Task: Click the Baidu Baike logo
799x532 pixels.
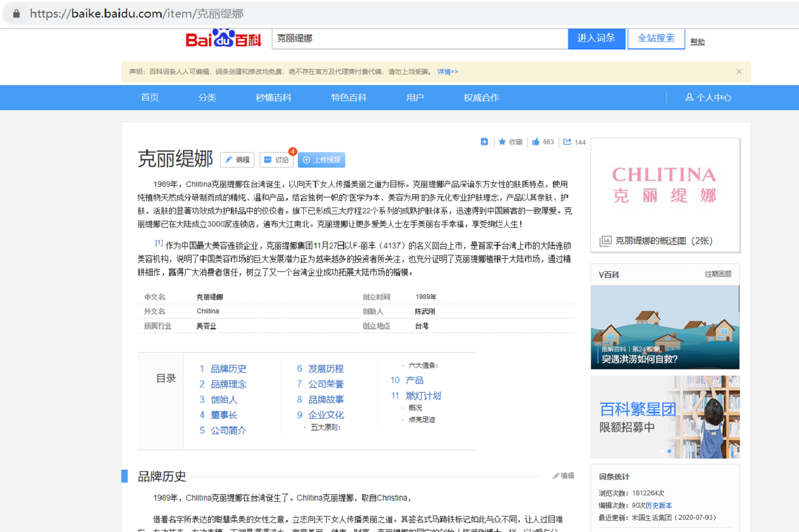Action: pos(223,38)
